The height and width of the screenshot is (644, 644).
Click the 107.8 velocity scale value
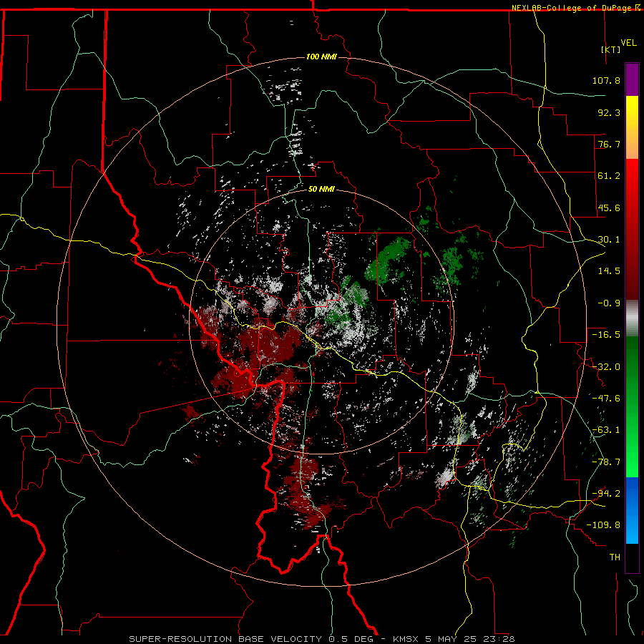coord(606,80)
